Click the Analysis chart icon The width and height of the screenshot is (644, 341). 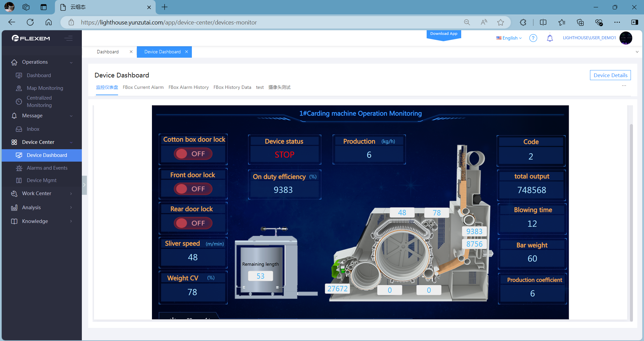[x=14, y=208]
